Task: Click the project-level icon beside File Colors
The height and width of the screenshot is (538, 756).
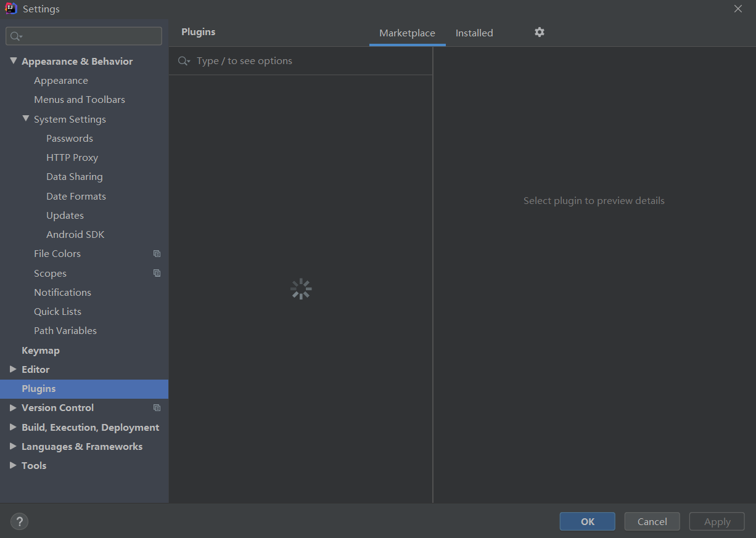Action: tap(157, 253)
